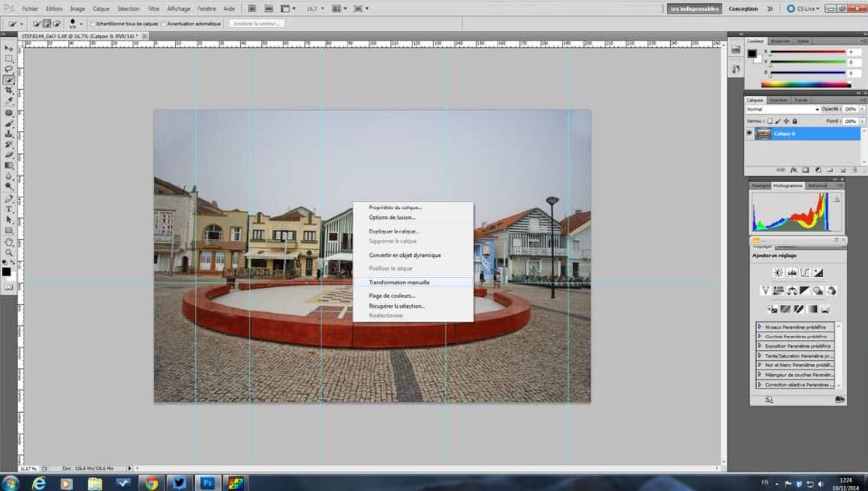Expand 'Niveaux Paramètres prédéfinis' preset list
Viewport: 868px width, 491px height.
[x=760, y=327]
